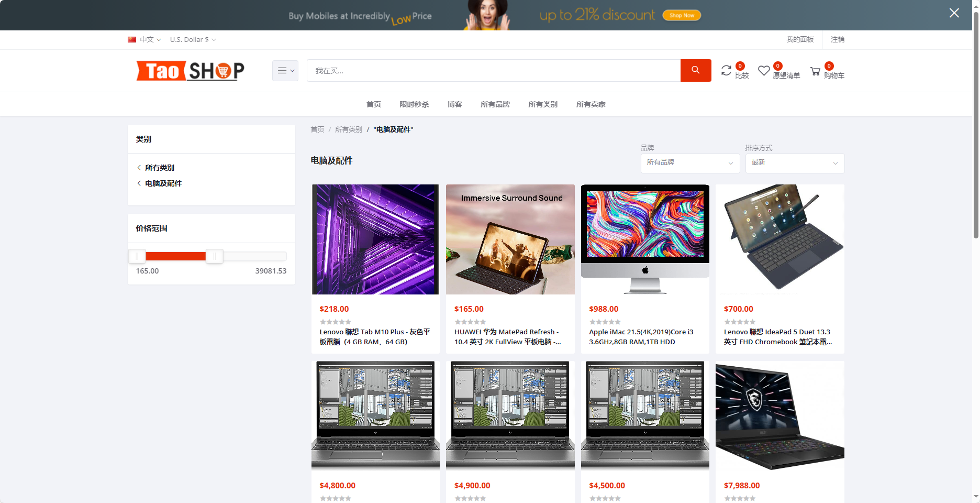Click the right price range slider handle
This screenshot has width=980, height=503.
[x=214, y=256]
